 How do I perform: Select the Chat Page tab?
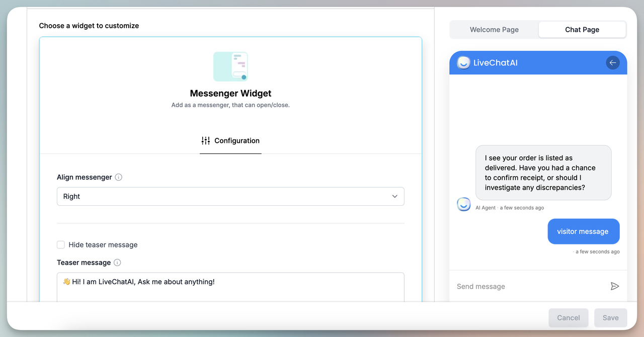click(x=582, y=29)
